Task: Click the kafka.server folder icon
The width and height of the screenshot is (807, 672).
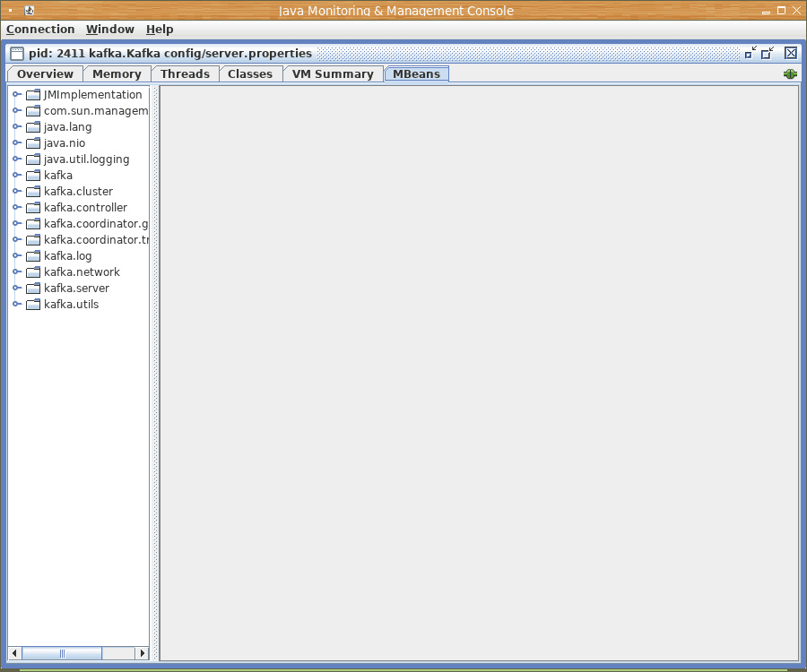Action: pos(33,288)
